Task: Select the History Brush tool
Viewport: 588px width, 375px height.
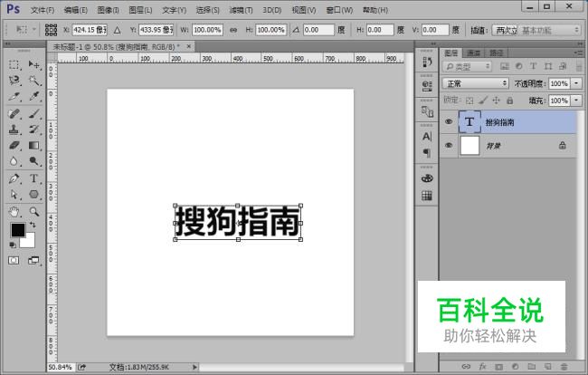Action: coord(34,130)
